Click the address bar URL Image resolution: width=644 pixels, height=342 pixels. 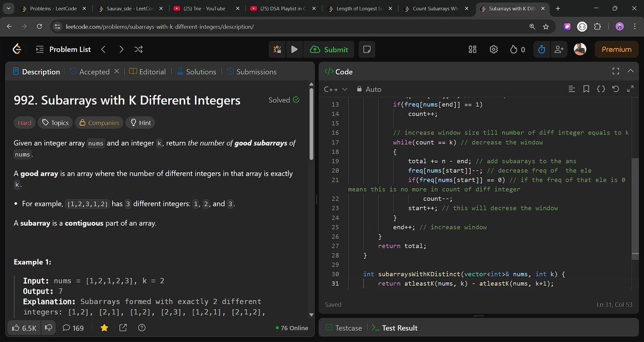[159, 27]
